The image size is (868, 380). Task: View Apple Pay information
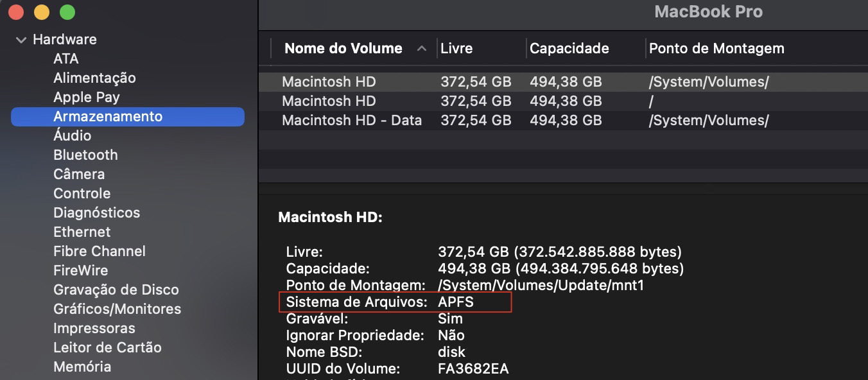pyautogui.click(x=86, y=97)
